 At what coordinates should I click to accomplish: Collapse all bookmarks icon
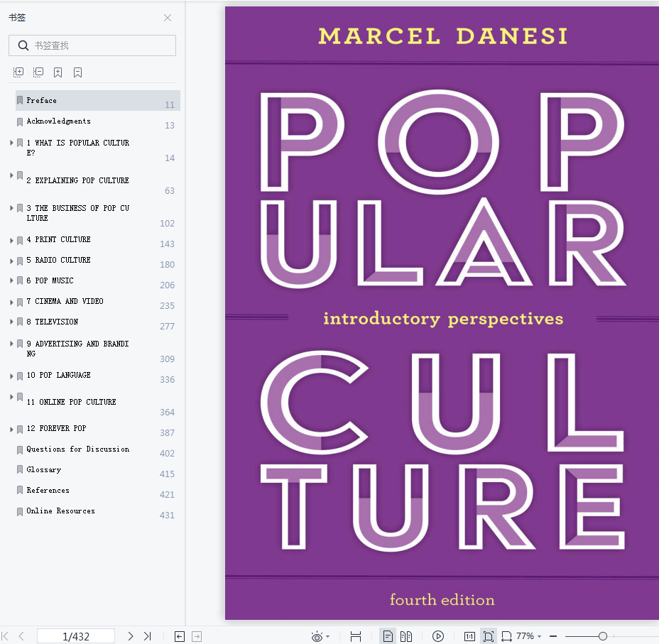coord(38,72)
